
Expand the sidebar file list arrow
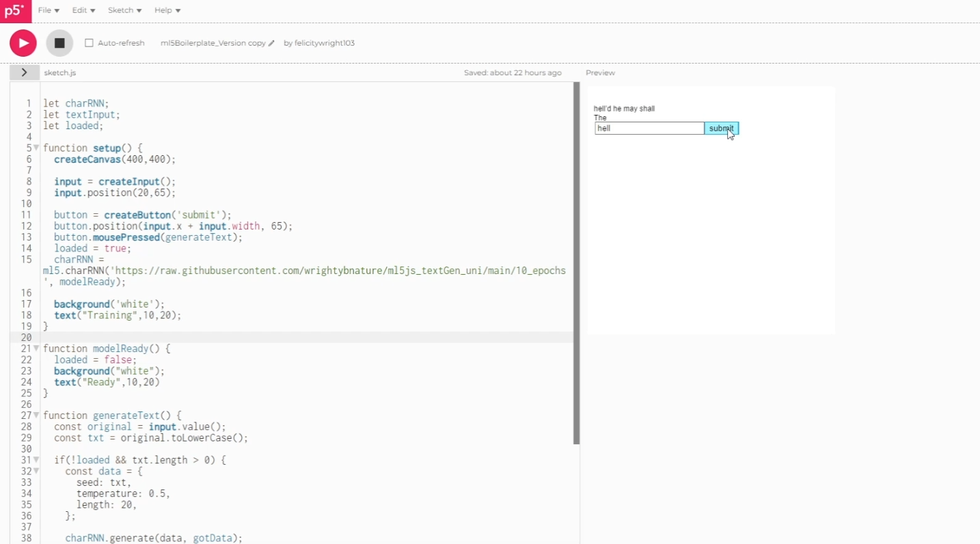pos(24,72)
